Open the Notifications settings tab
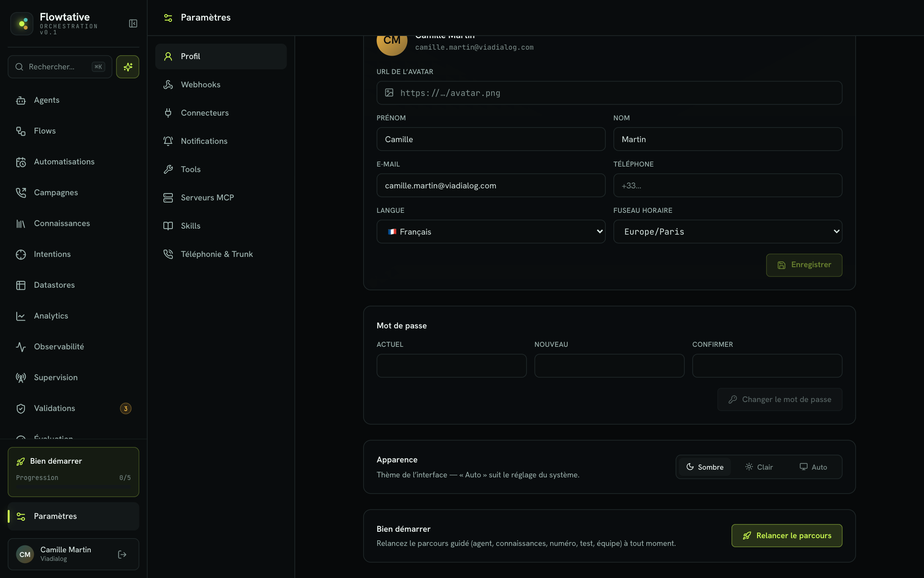This screenshot has height=578, width=924. (x=221, y=141)
